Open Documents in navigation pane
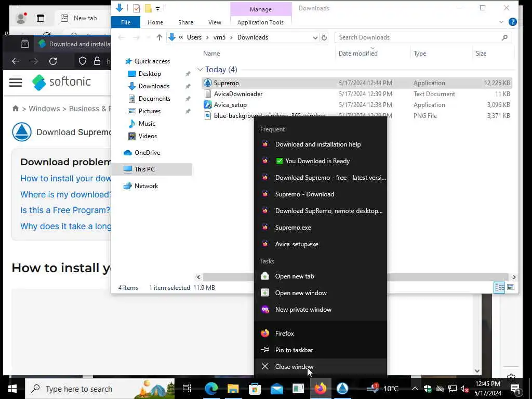This screenshot has height=399, width=532. [154, 99]
